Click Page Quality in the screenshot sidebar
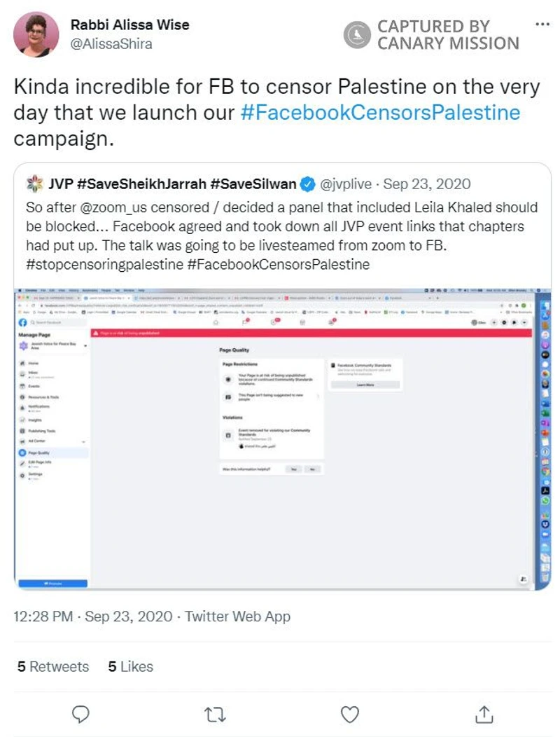Viewport: 560px width, 737px height. 38,453
